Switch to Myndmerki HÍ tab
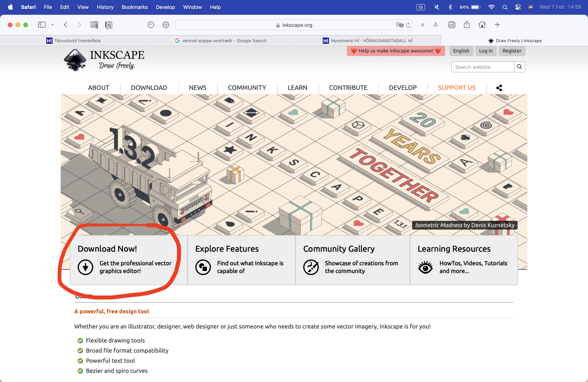The image size is (588, 382). click(x=367, y=40)
